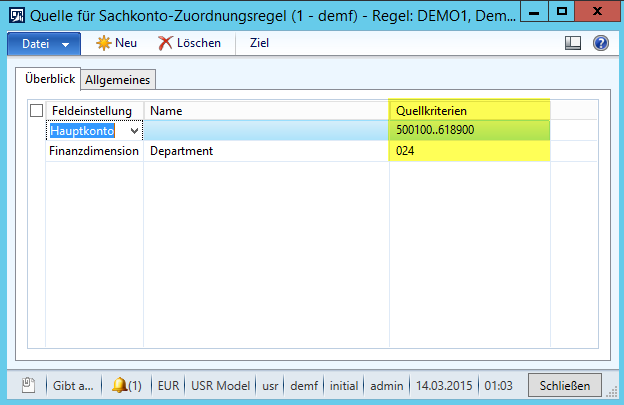This screenshot has height=405, width=624.
Task: Select the 500100..618900 criteria cell
Action: pyautogui.click(x=468, y=131)
